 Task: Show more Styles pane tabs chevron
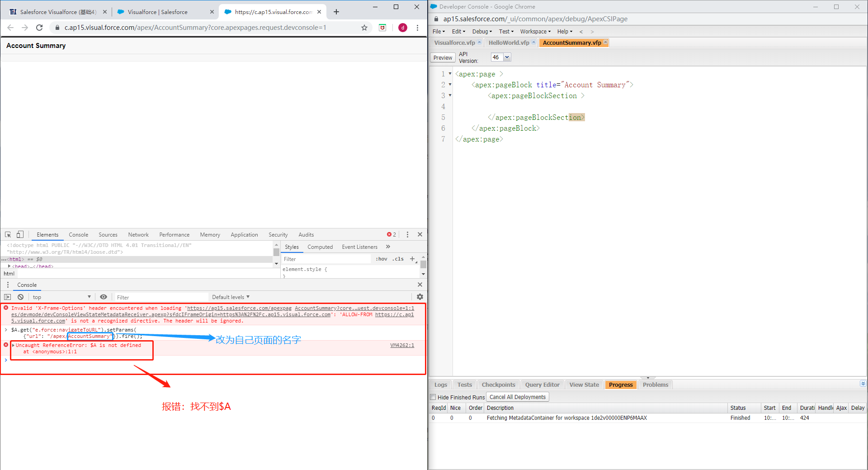tap(388, 247)
